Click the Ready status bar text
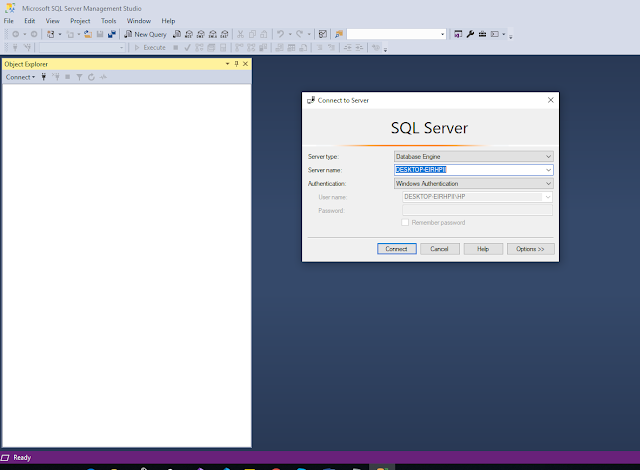Viewport: 640px width, 470px height. point(22,458)
